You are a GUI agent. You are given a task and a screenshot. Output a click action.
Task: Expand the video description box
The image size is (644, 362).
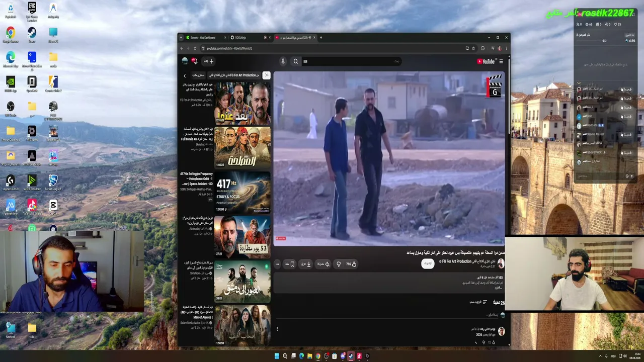[390, 282]
